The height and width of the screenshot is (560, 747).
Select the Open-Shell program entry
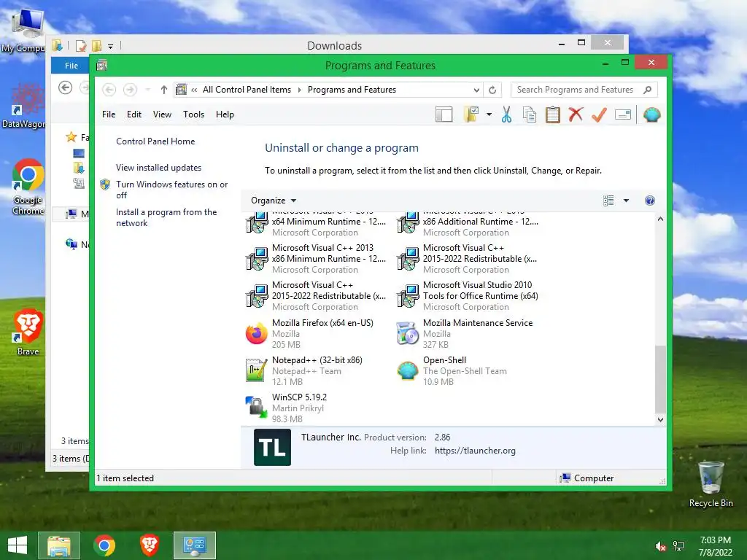click(x=467, y=370)
